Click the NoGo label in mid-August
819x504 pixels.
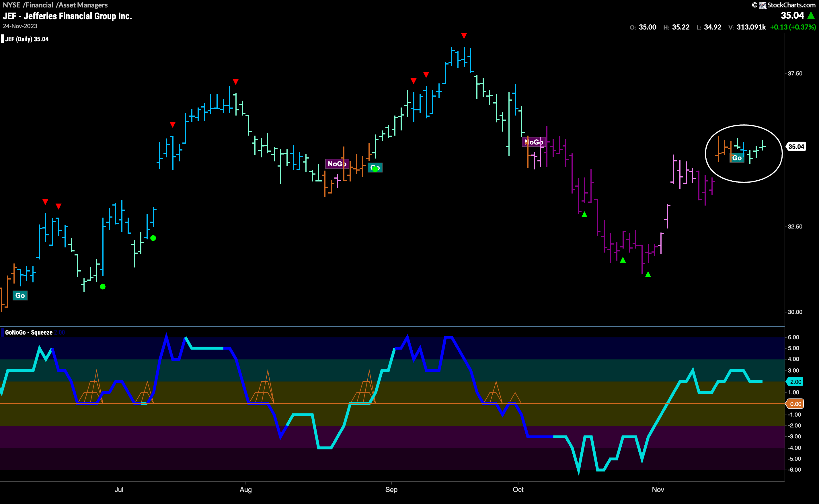point(337,164)
